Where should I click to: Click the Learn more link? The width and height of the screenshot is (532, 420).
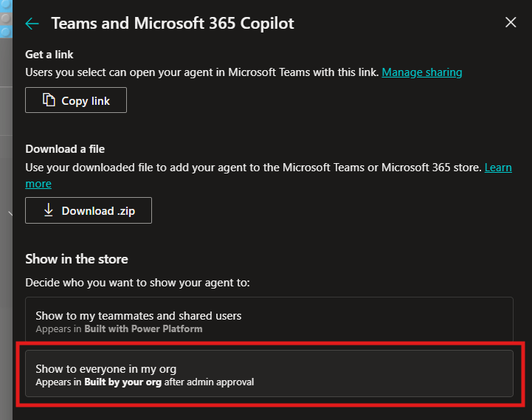click(x=498, y=168)
